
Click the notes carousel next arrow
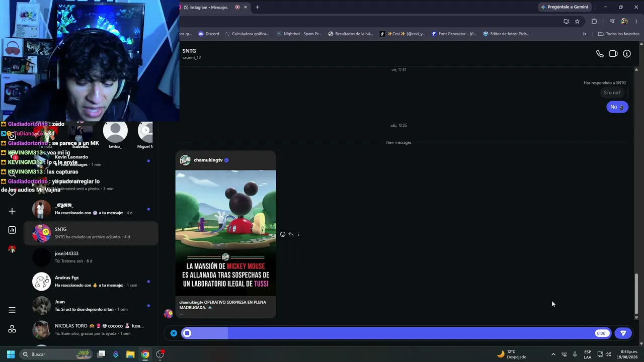pyautogui.click(x=146, y=130)
